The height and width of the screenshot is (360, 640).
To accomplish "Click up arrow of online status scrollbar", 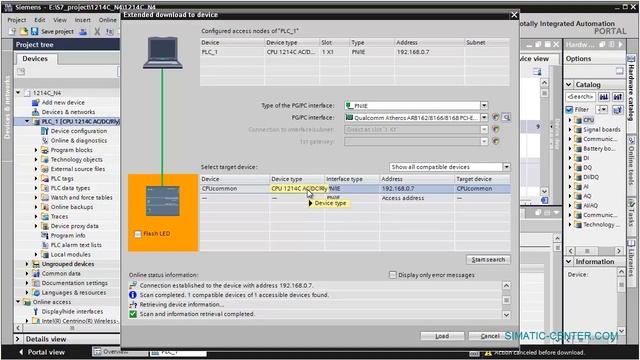I will [x=506, y=286].
